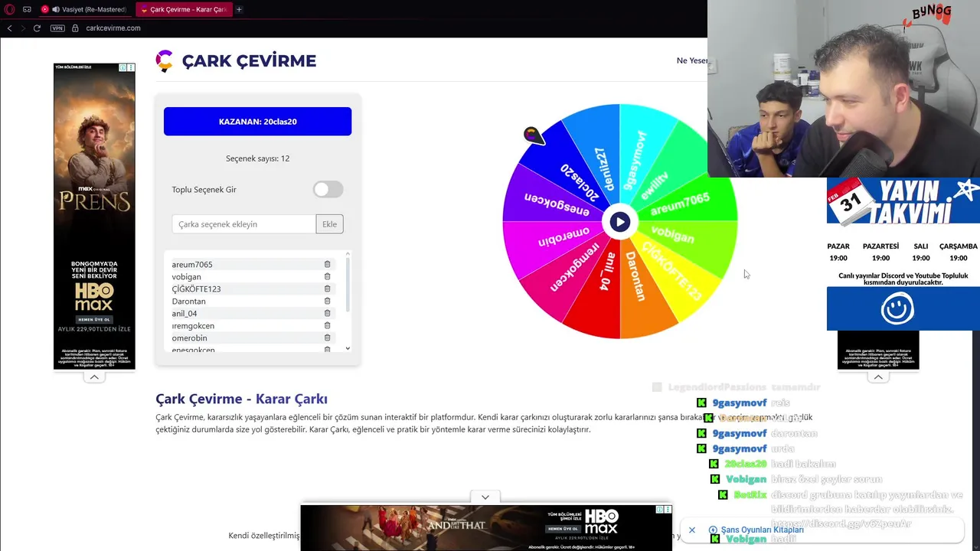Open the Prens HBO Max ad
The width and height of the screenshot is (980, 551).
(x=94, y=217)
